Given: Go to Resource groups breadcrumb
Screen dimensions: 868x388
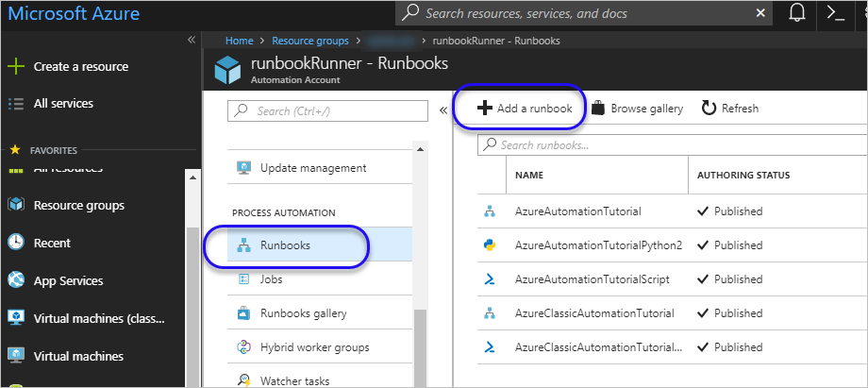Looking at the screenshot, I should point(310,41).
